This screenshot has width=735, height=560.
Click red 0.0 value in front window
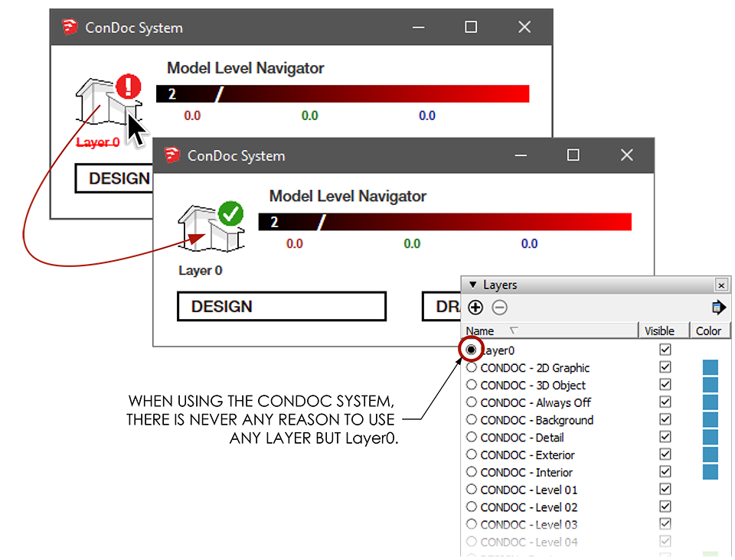pyautogui.click(x=294, y=243)
